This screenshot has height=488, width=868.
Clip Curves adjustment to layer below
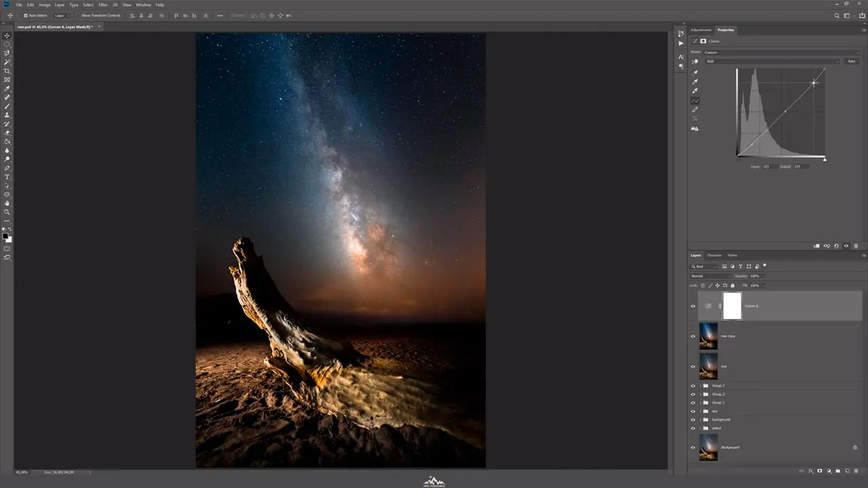coord(816,246)
